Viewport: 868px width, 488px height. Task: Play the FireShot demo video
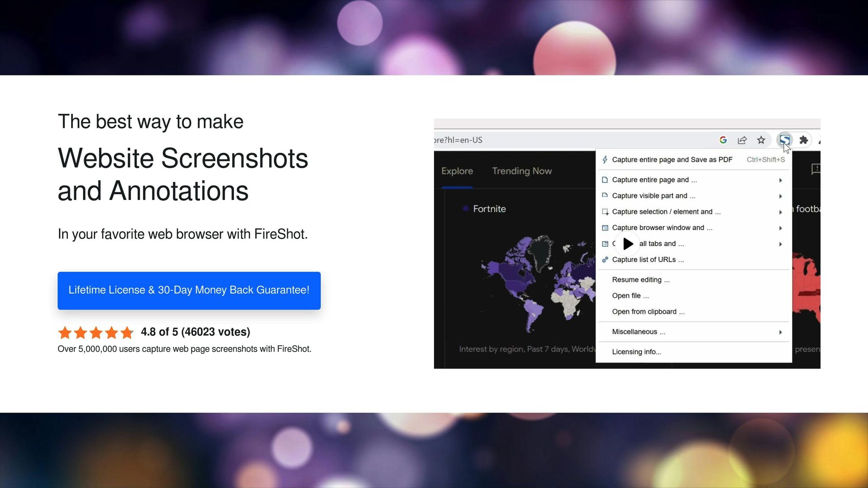(x=628, y=244)
